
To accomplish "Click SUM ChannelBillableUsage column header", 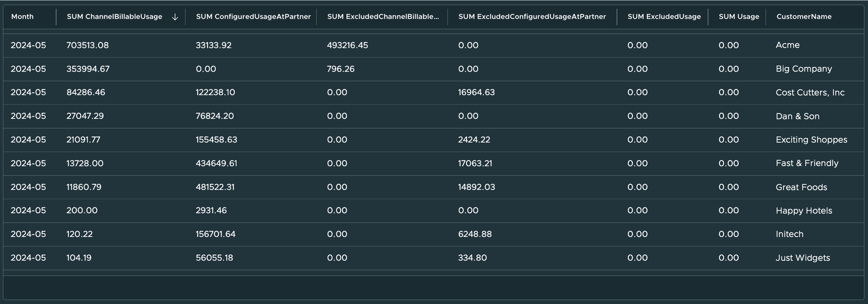I will [115, 17].
